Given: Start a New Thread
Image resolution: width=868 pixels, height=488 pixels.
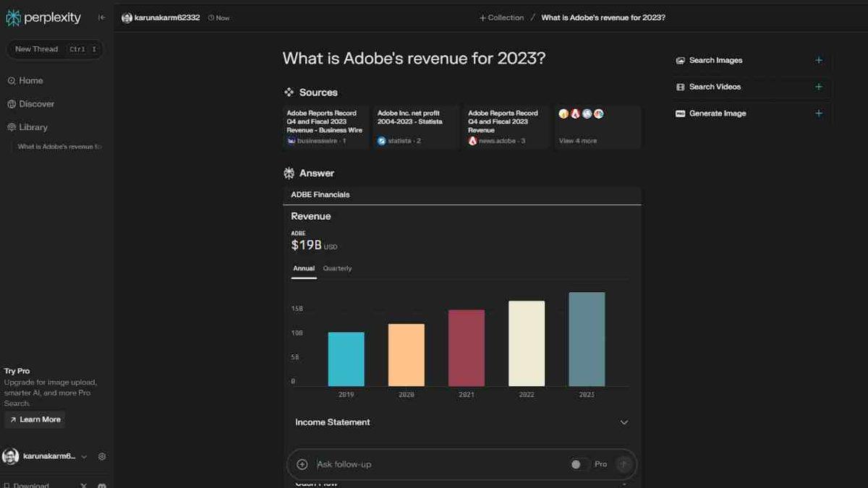Looking at the screenshot, I should pyautogui.click(x=36, y=49).
